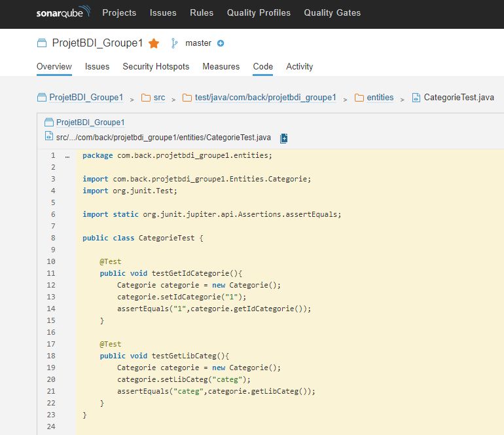Click the branch icon beside master

click(174, 43)
